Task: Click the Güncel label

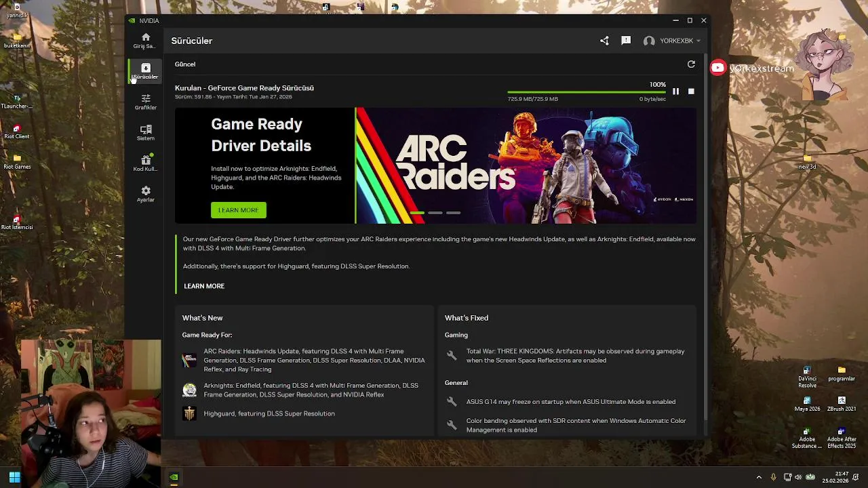Action: [185, 64]
